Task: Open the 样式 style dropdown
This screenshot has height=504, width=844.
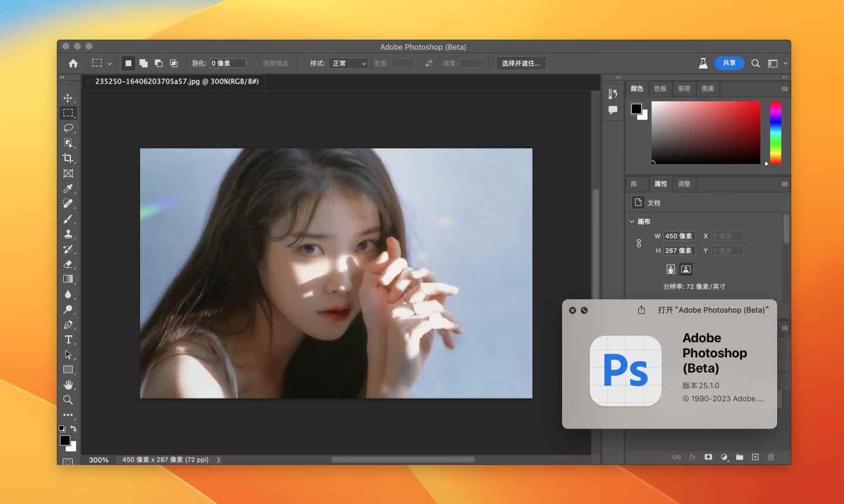Action: point(348,63)
